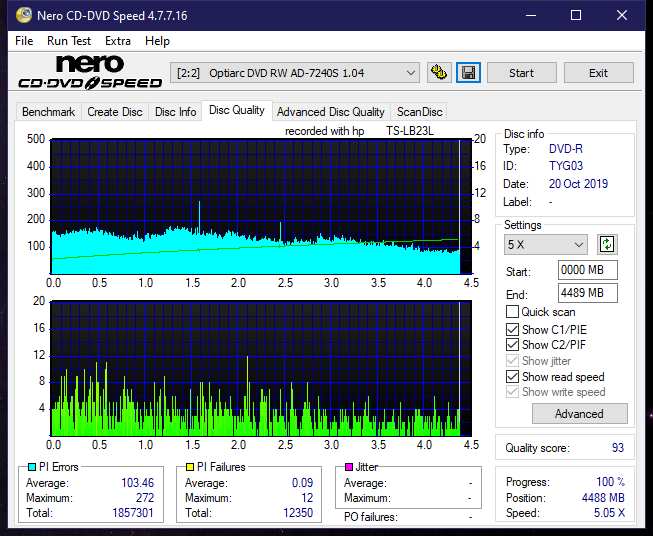Click the disc ID TYG03 text
This screenshot has height=536, width=653.
pyautogui.click(x=566, y=166)
